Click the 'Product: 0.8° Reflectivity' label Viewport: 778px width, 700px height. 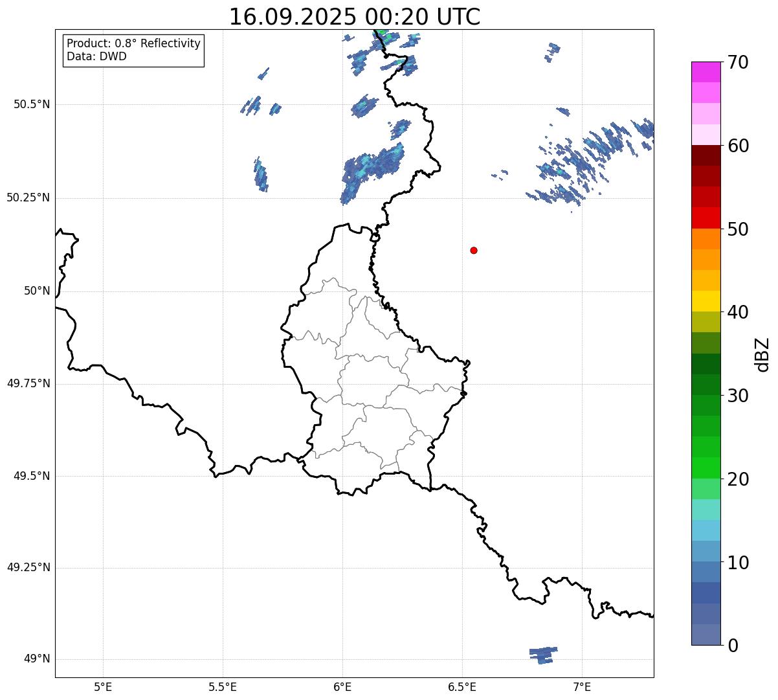tap(134, 43)
